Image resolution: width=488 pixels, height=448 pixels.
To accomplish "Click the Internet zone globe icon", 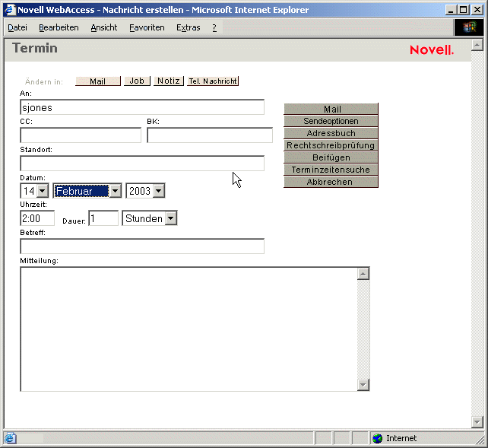I will click(x=378, y=438).
